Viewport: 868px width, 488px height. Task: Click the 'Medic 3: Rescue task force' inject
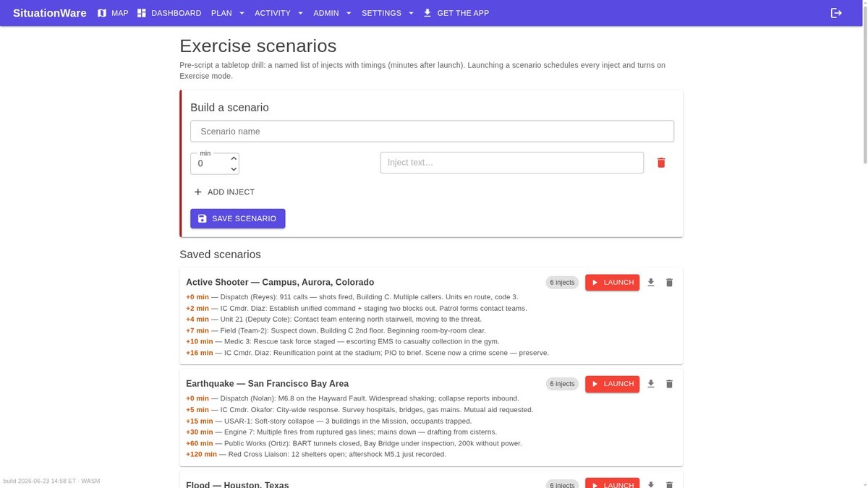[343, 341]
